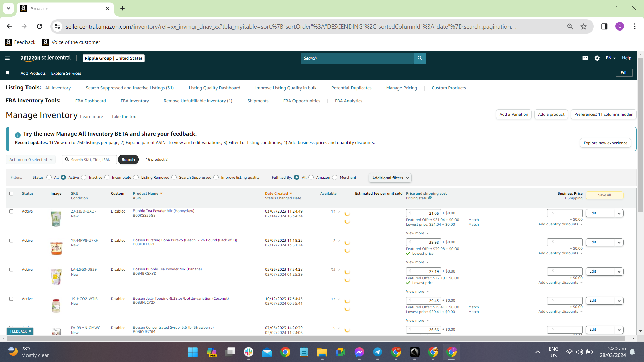Click Bossen Bursting Boba Peach thumbnail
The height and width of the screenshot is (362, 644).
56,248
